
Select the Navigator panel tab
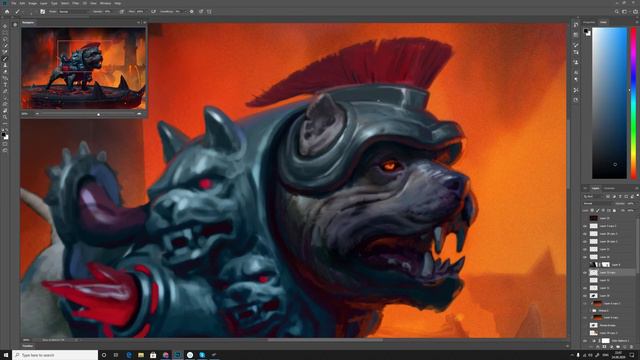(28, 22)
